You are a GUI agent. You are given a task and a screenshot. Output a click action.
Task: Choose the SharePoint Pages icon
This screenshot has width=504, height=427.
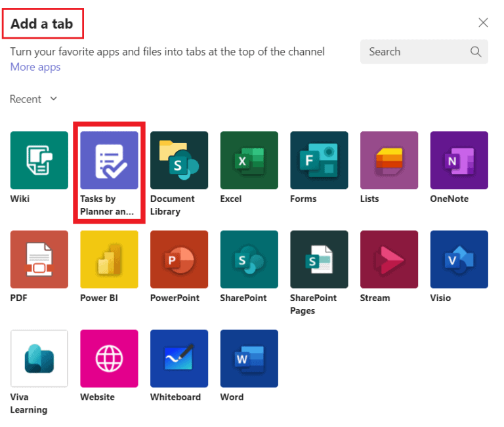[319, 259]
